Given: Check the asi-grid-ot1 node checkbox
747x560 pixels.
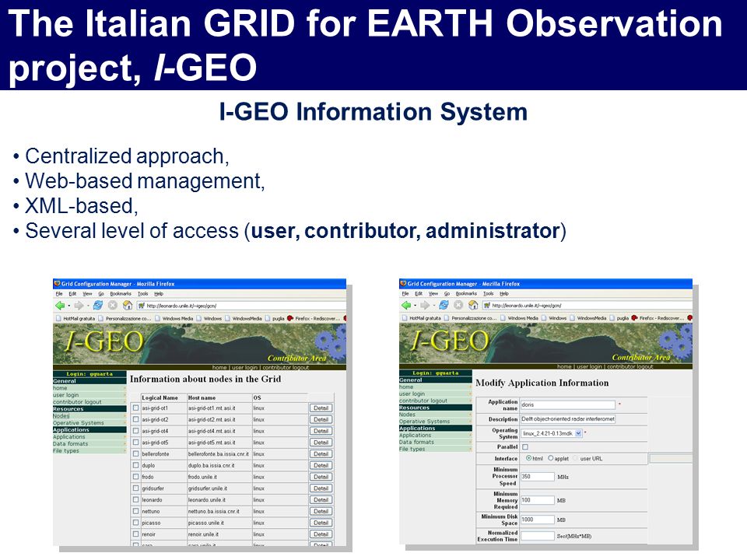Looking at the screenshot, I should (135, 408).
